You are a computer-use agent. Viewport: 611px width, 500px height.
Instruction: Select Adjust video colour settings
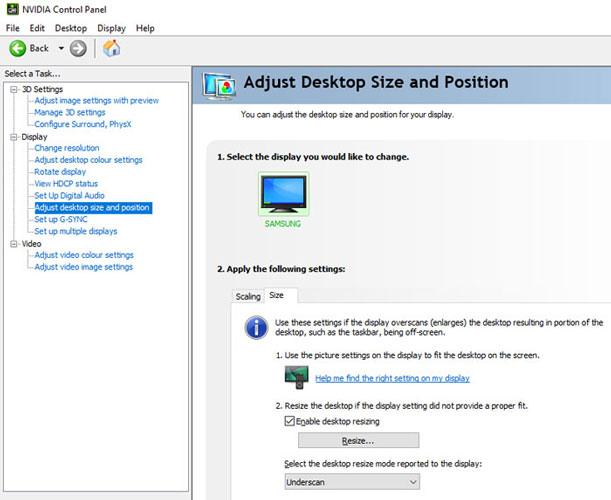coord(83,255)
